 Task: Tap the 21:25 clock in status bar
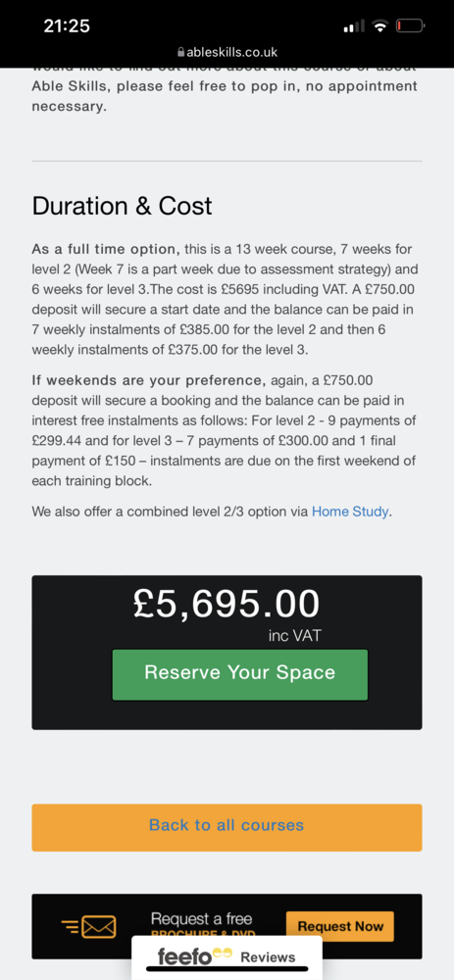coord(67,26)
